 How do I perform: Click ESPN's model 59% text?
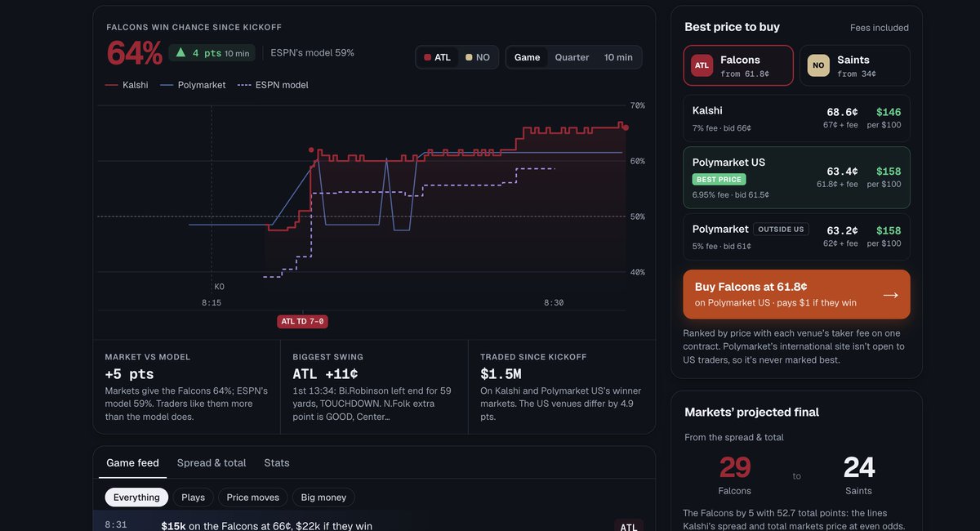tap(313, 53)
